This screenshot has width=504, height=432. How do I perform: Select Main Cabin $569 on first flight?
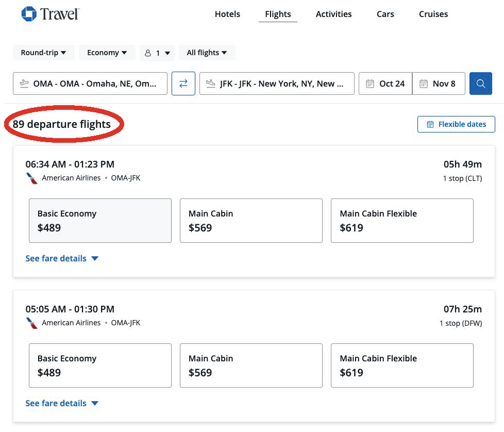[x=251, y=221]
